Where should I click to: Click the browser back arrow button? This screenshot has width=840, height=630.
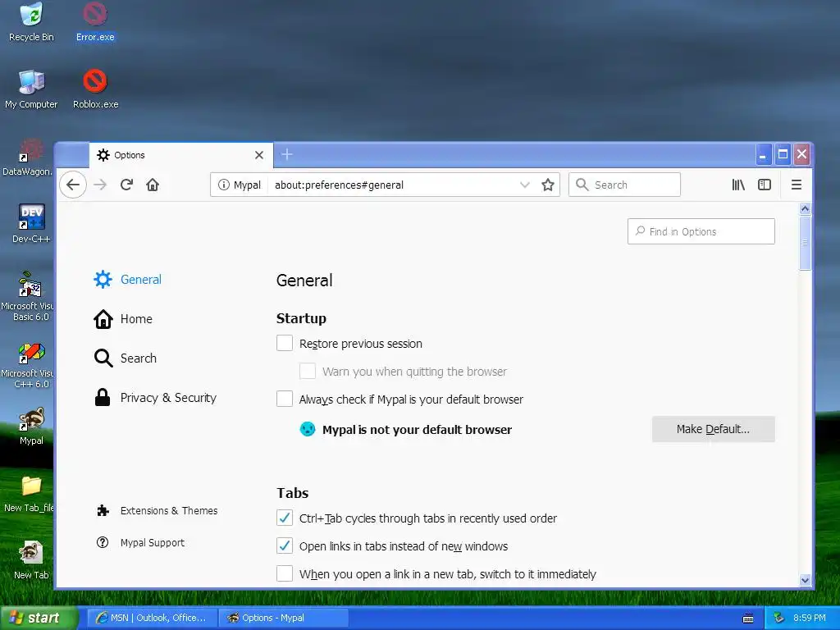[73, 185]
